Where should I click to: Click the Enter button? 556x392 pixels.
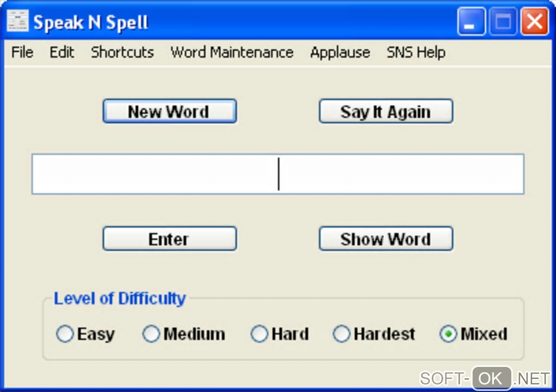pyautogui.click(x=170, y=239)
